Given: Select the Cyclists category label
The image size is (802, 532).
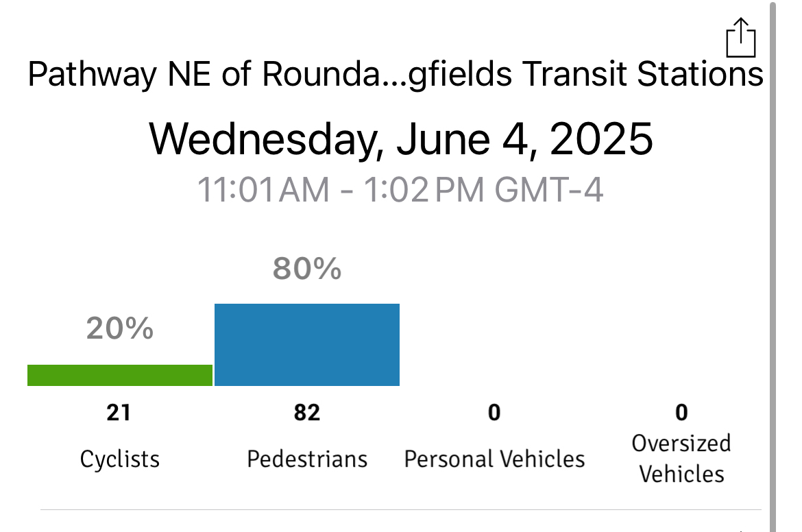Looking at the screenshot, I should tap(119, 459).
